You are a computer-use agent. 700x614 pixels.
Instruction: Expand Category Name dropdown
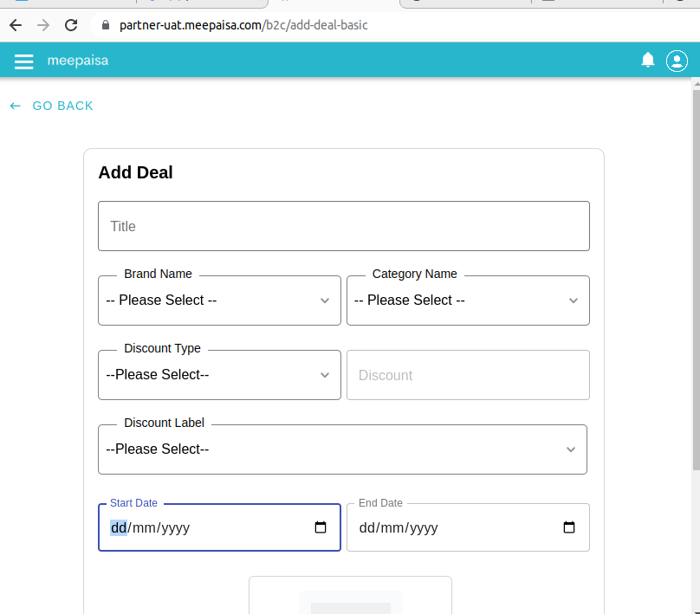point(468,301)
